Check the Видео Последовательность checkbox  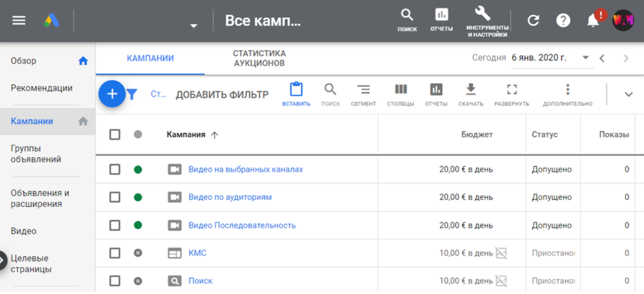115,225
